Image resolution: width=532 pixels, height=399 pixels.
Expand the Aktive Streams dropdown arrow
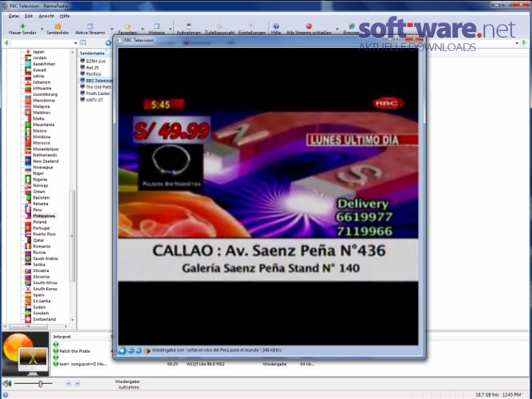coord(112,30)
